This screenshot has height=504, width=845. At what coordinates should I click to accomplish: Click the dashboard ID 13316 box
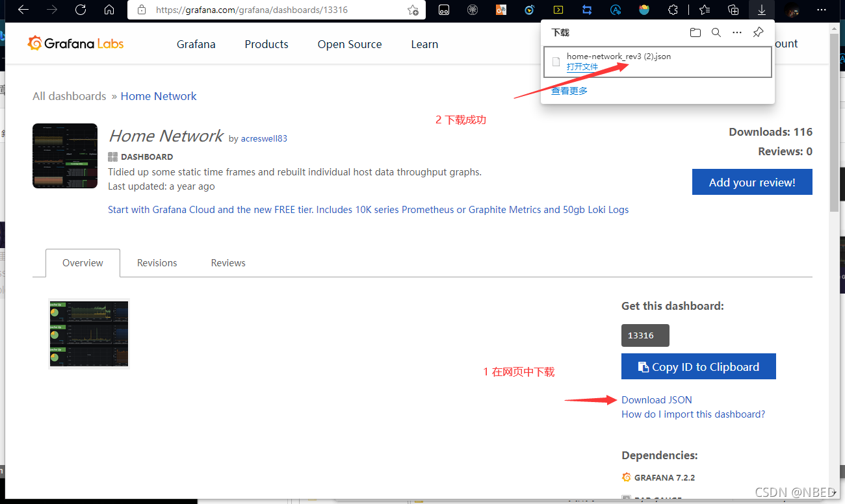pos(645,335)
